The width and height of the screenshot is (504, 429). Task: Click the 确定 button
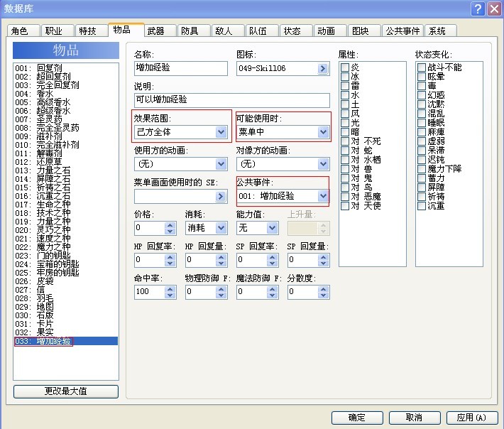(x=357, y=418)
